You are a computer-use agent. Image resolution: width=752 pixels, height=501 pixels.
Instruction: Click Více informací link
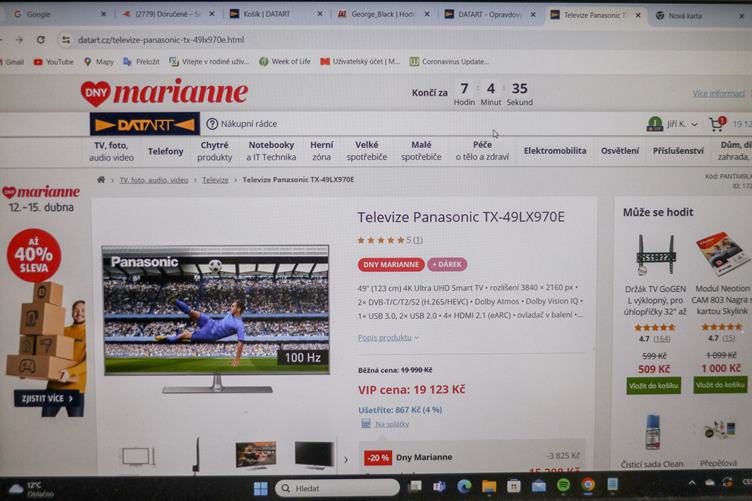tap(718, 93)
